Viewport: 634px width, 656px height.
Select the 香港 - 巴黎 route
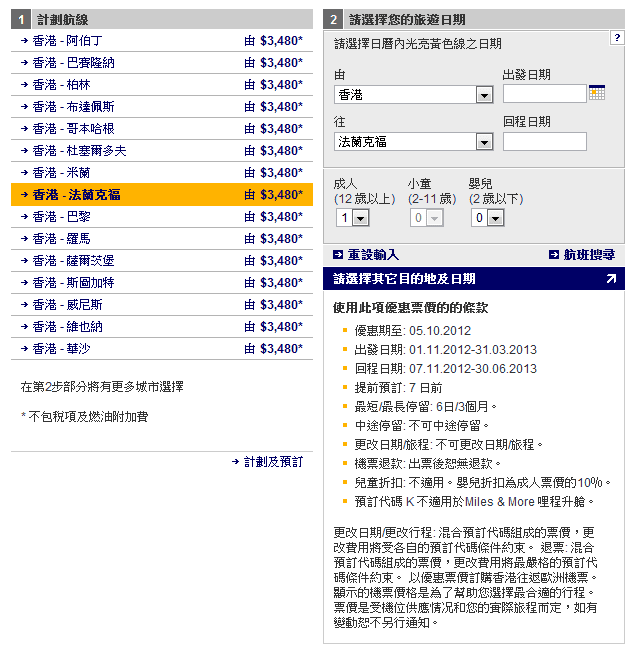61,217
